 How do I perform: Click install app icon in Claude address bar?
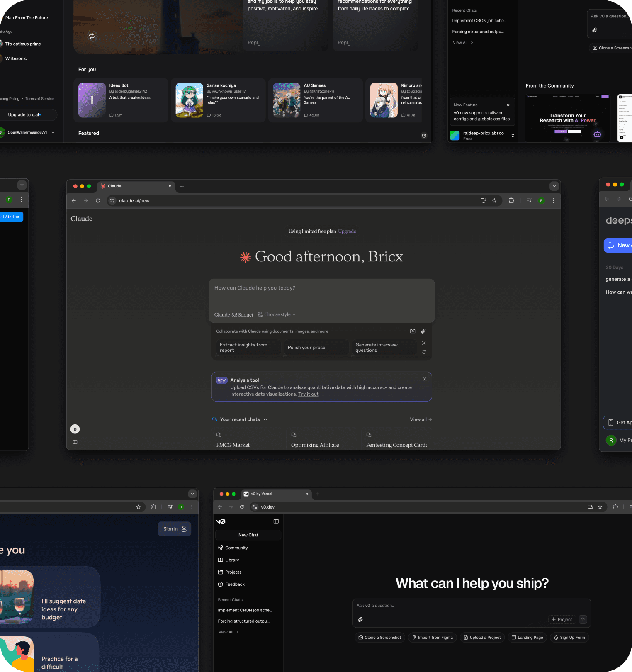click(483, 201)
